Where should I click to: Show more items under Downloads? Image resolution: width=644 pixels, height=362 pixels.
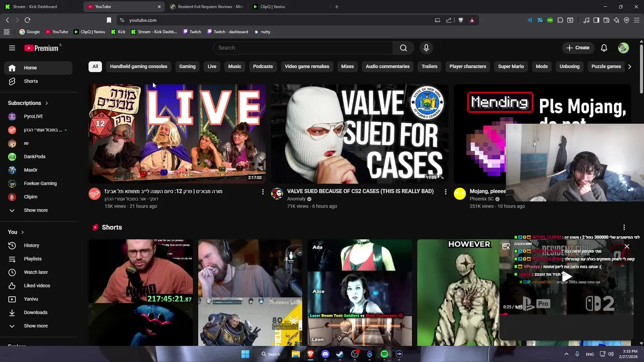pyautogui.click(x=38, y=326)
